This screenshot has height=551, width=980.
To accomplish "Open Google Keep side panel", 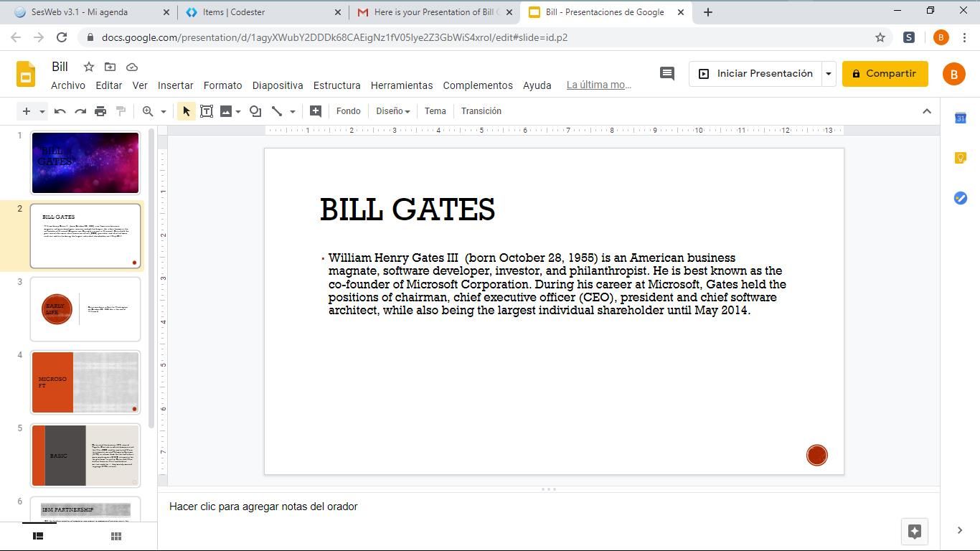I will [961, 158].
